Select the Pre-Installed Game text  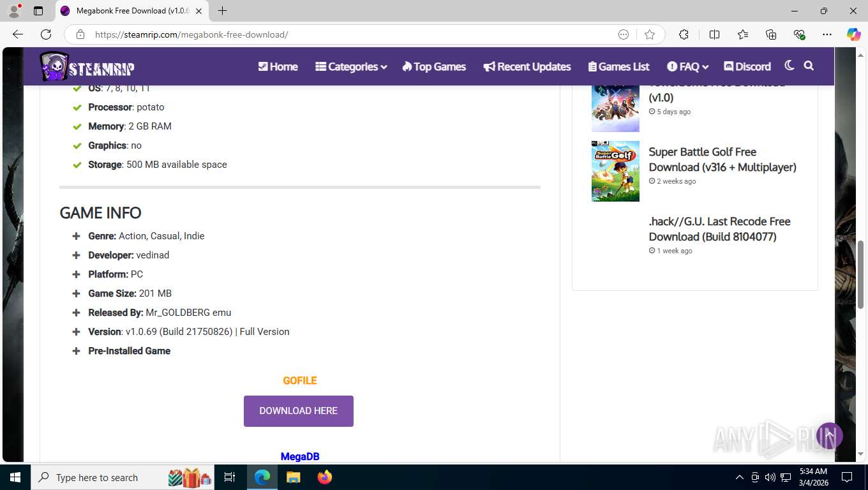click(x=130, y=351)
